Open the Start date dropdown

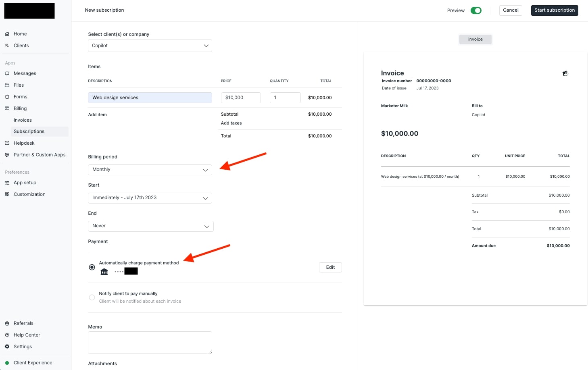(150, 198)
